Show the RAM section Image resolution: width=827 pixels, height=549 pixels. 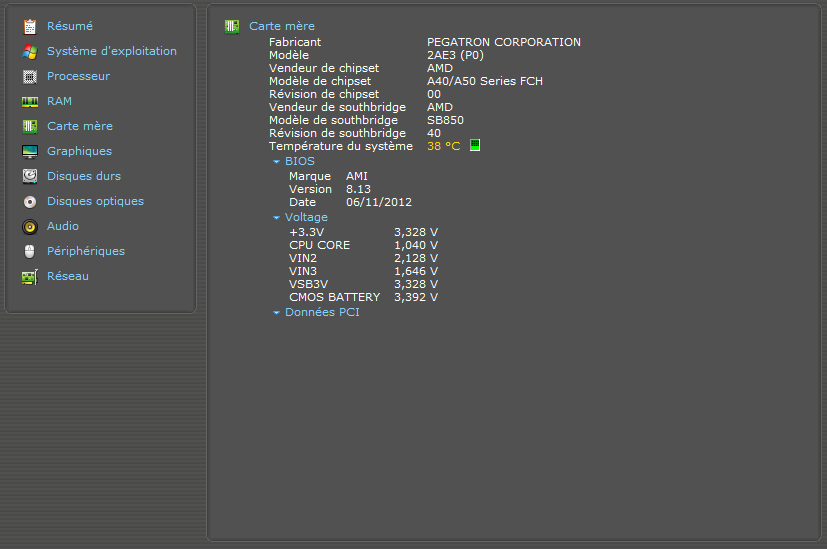(x=60, y=101)
